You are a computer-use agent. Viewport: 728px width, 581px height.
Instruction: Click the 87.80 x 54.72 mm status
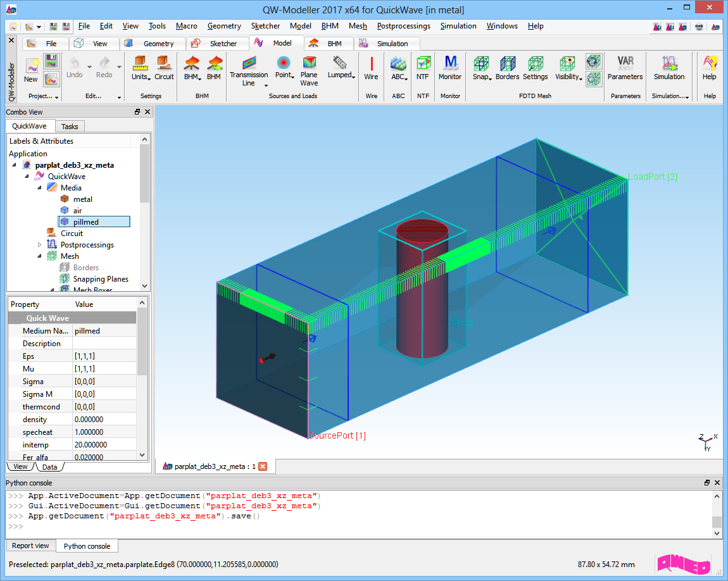click(606, 565)
